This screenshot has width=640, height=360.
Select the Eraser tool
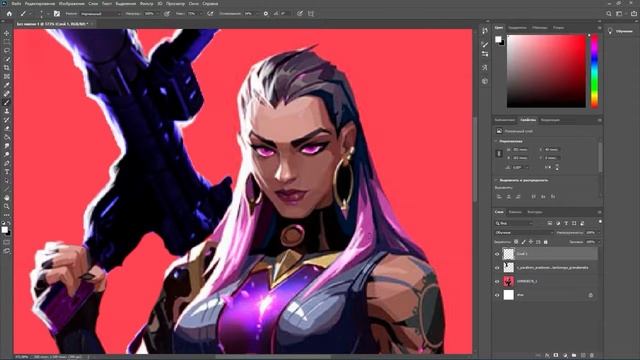(x=7, y=129)
